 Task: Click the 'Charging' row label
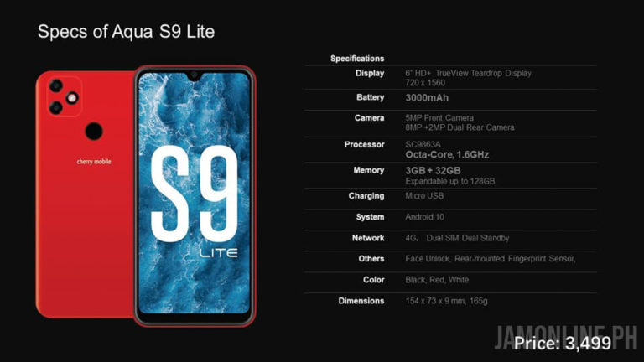click(x=366, y=196)
